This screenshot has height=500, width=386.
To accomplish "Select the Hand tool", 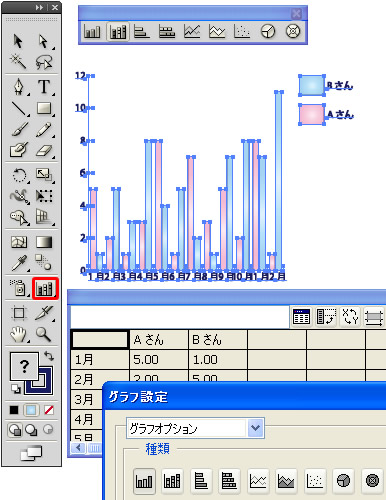I will (x=19, y=334).
